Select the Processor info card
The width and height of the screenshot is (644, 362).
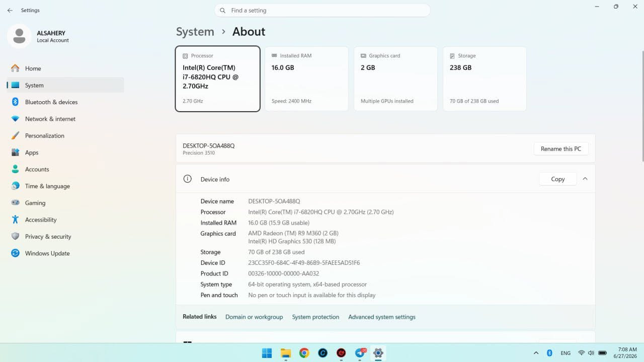(218, 79)
